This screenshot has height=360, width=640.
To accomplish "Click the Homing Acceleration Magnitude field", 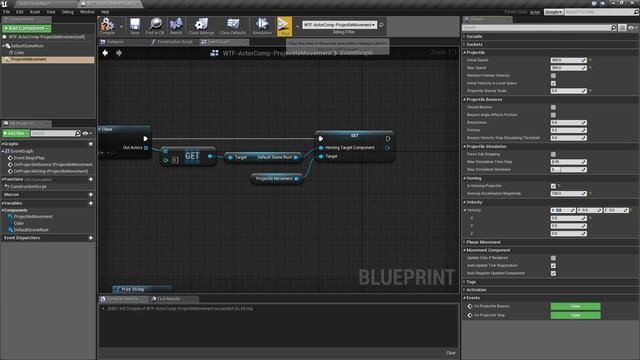I will (x=568, y=193).
